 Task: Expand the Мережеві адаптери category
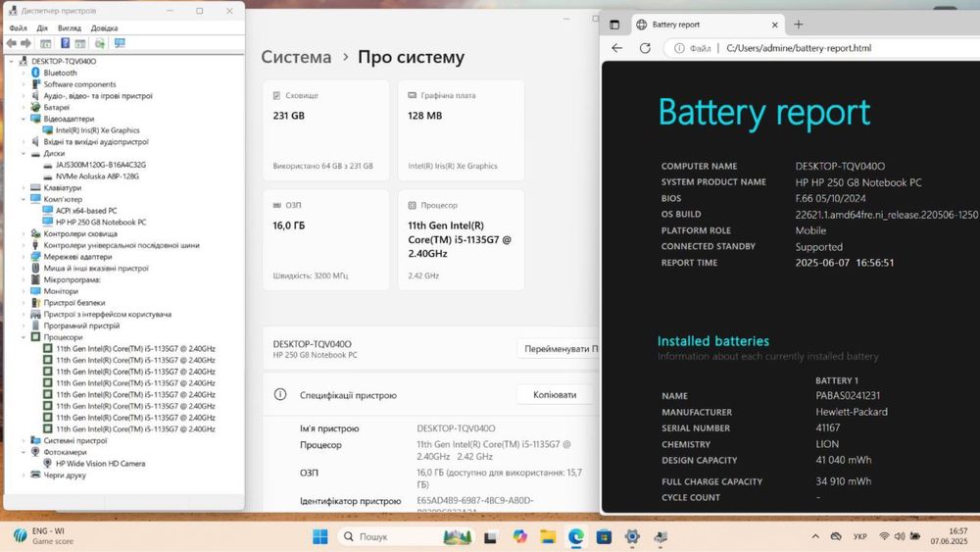(x=24, y=256)
